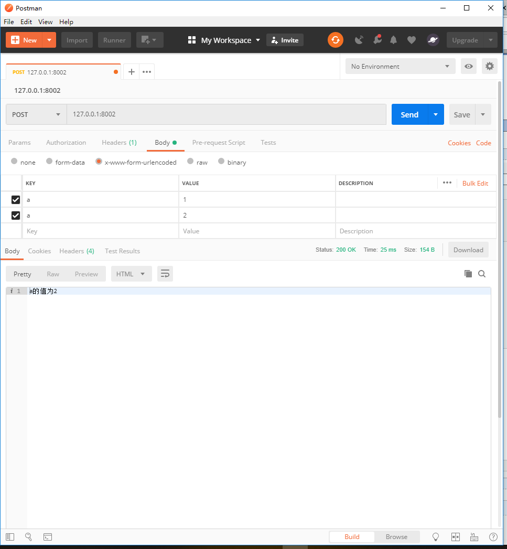This screenshot has height=549, width=507.
Task: Select the raw body radio button
Action: pos(190,161)
